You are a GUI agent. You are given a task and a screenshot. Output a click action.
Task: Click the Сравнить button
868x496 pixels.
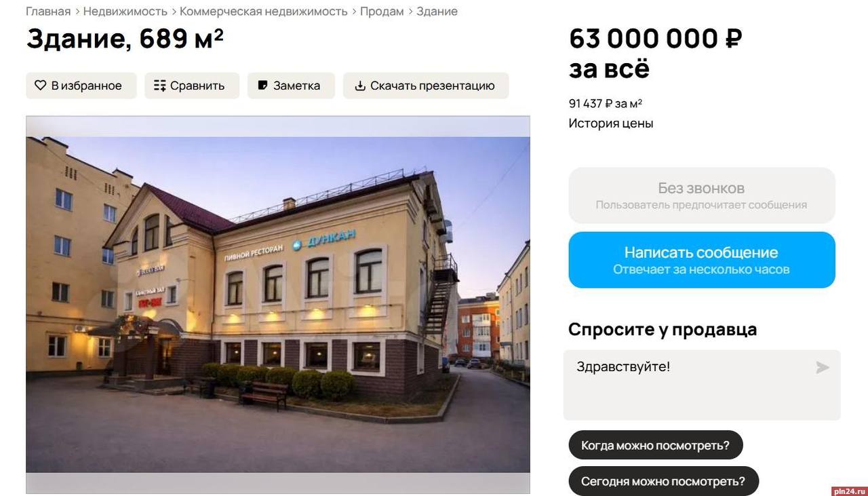pyautogui.click(x=192, y=85)
